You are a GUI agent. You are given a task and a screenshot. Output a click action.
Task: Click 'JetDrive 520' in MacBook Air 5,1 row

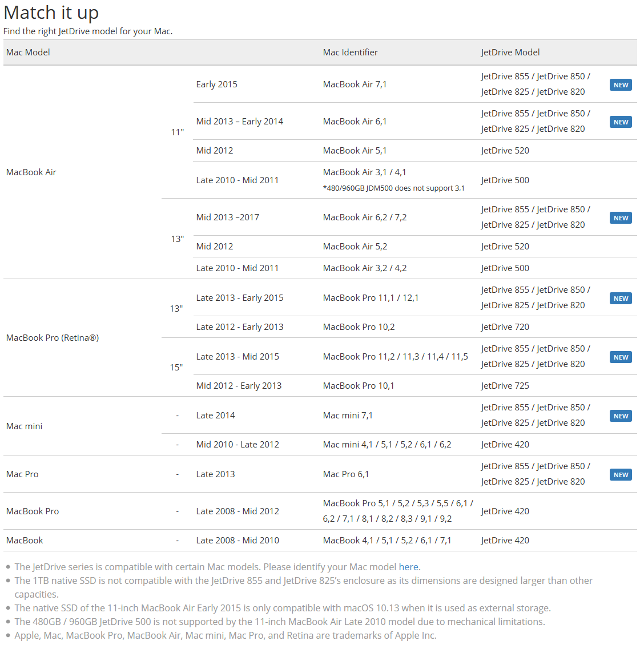[x=505, y=151]
